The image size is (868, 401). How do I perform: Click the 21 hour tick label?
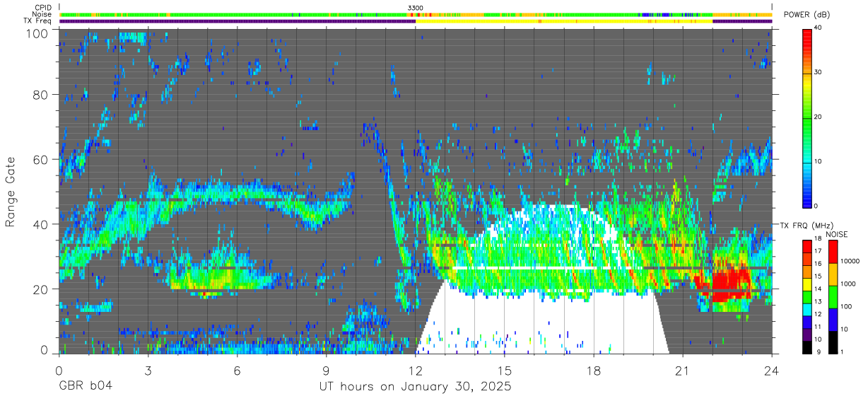[683, 370]
